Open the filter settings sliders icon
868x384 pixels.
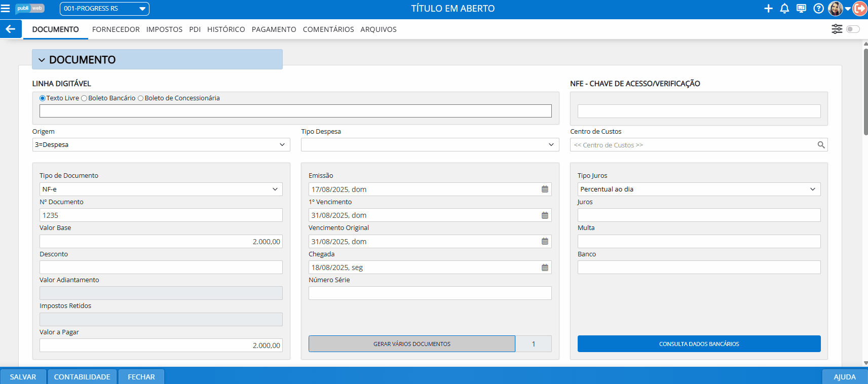(837, 29)
